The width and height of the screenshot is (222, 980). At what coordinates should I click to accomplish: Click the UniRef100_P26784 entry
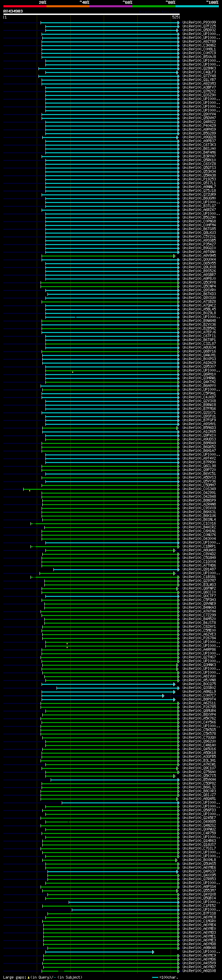199,638
